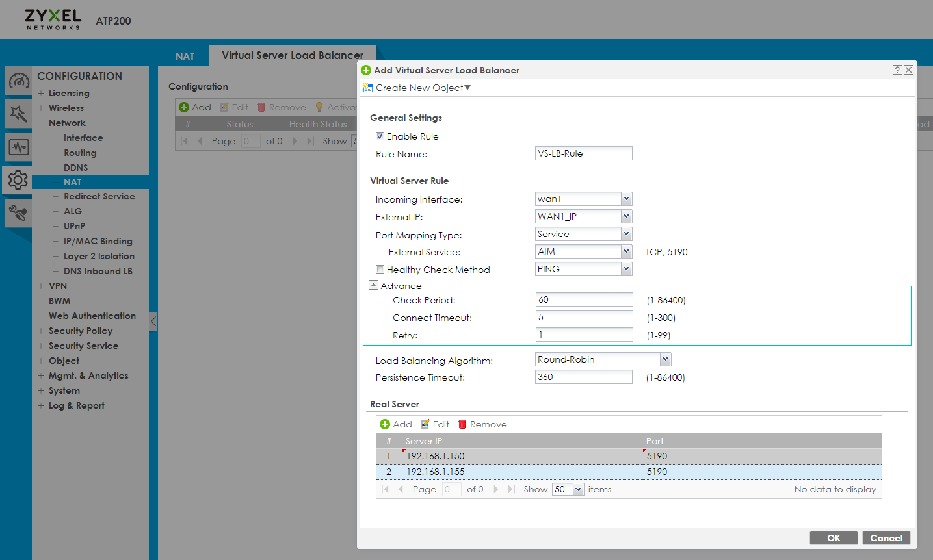The height and width of the screenshot is (560, 933).
Task: Collapse the Advance settings section
Action: point(373,284)
